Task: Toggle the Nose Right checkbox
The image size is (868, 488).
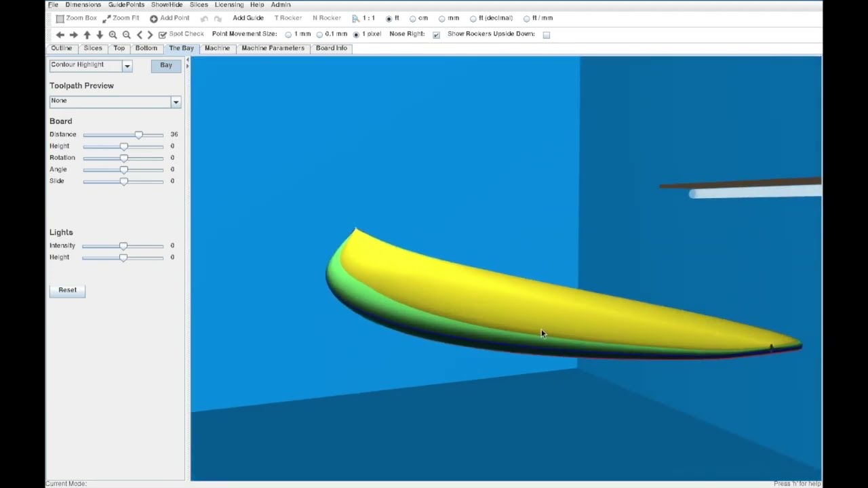Action: pos(436,35)
